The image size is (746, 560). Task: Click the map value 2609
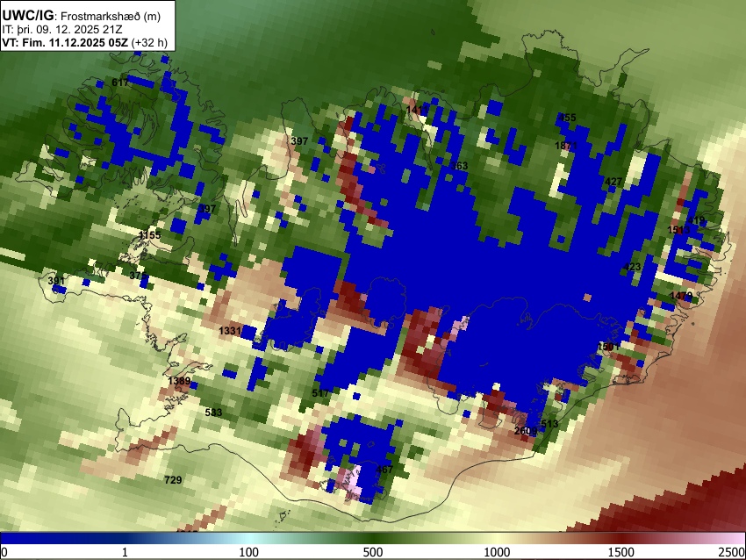pos(526,431)
